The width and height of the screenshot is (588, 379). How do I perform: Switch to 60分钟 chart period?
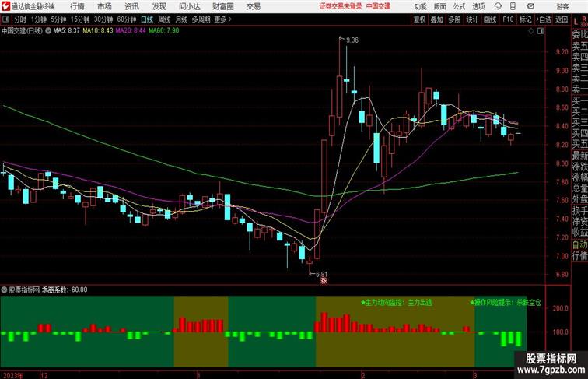coord(127,19)
